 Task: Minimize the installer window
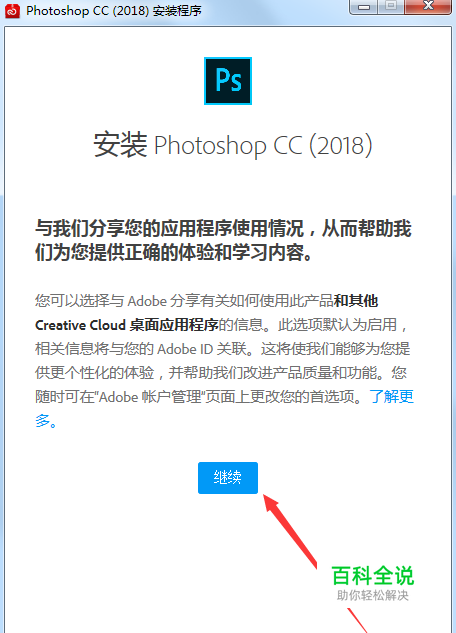tap(364, 6)
